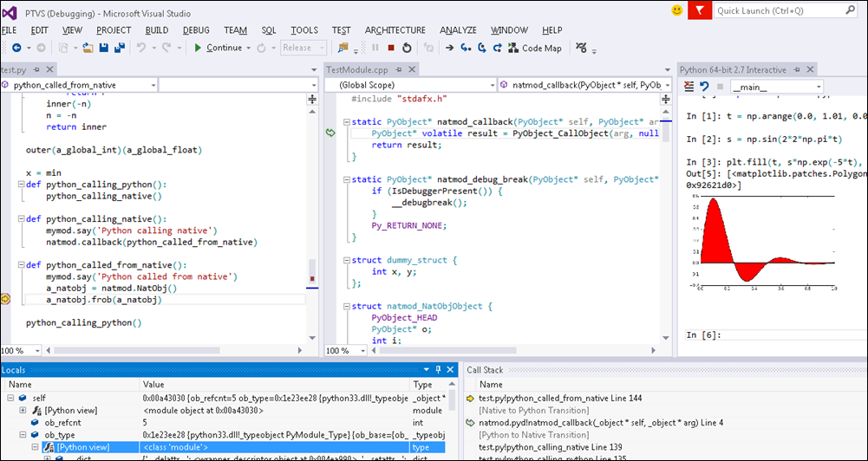The width and height of the screenshot is (868, 461).
Task: Stop debugging with the red square icon
Action: 391,48
